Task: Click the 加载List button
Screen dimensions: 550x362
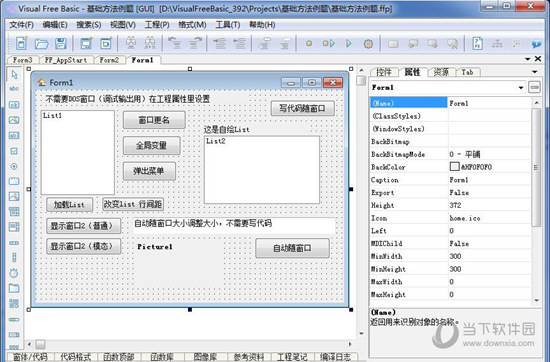Action: tap(69, 205)
